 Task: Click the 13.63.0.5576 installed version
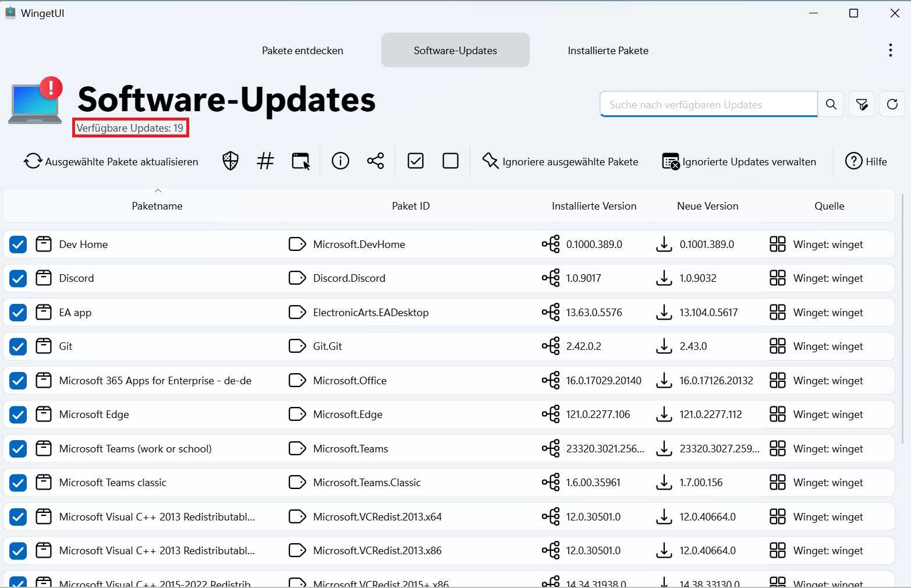coord(594,313)
